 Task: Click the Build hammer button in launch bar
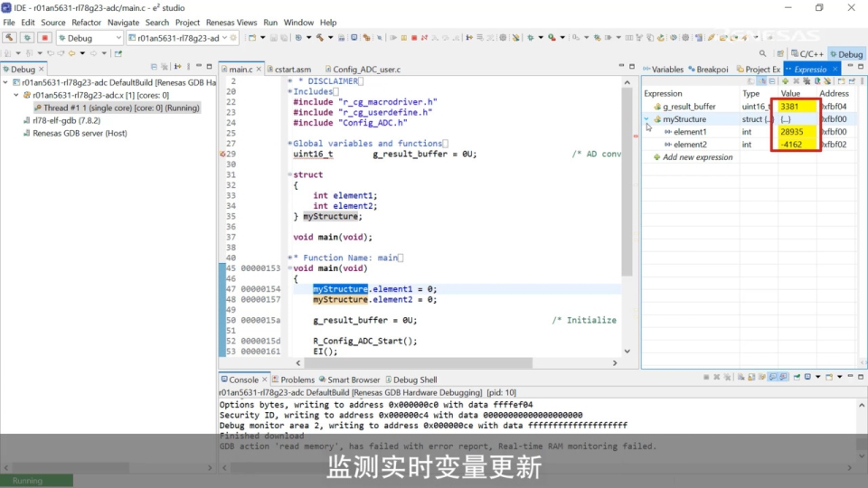(x=9, y=38)
